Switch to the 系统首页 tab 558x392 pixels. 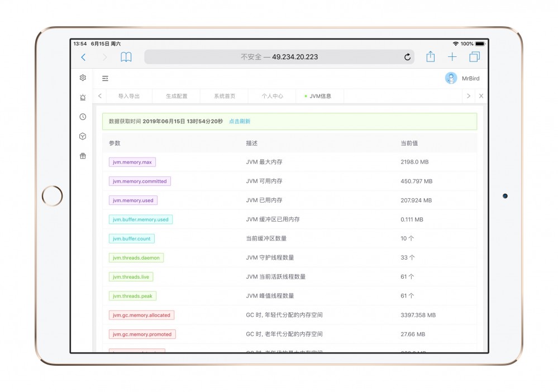tap(226, 96)
